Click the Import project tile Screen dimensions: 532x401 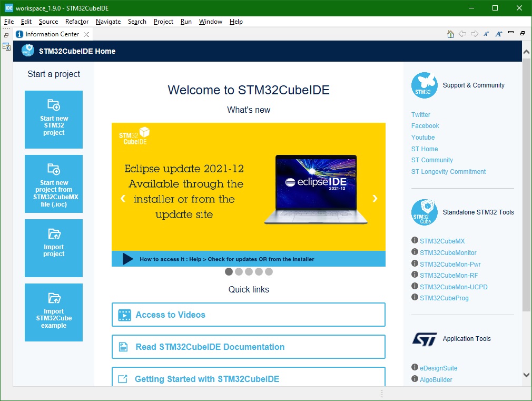[54, 248]
